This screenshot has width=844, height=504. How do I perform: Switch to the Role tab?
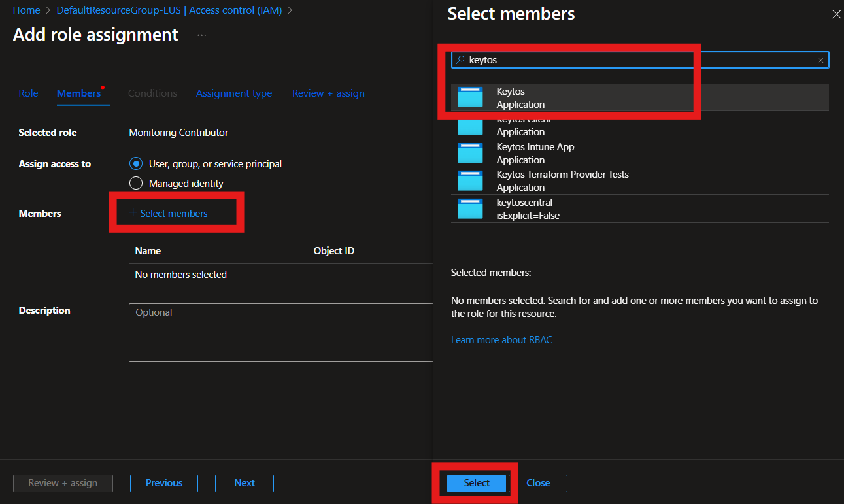[28, 93]
